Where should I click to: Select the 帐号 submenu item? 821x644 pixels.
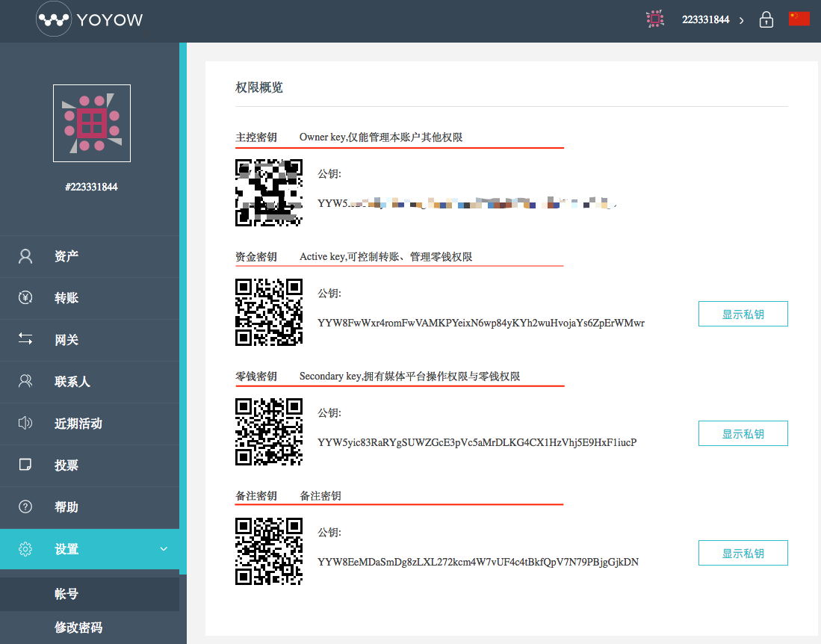point(90,594)
